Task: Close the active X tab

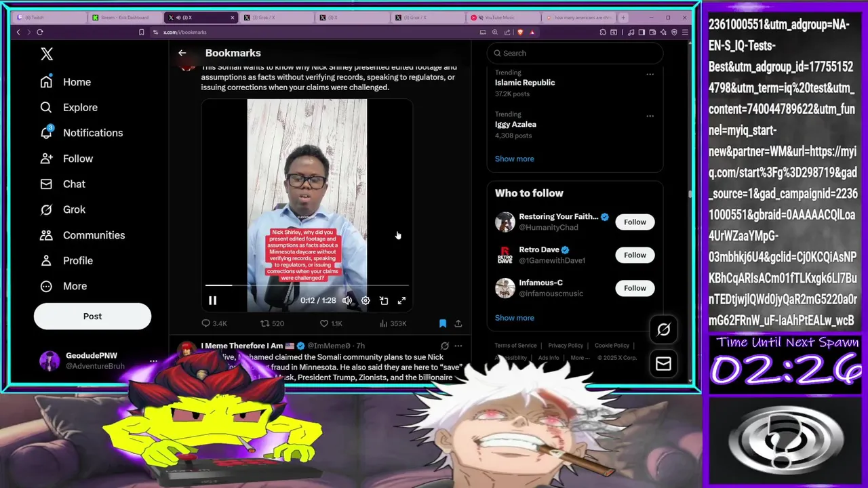Action: click(x=233, y=18)
